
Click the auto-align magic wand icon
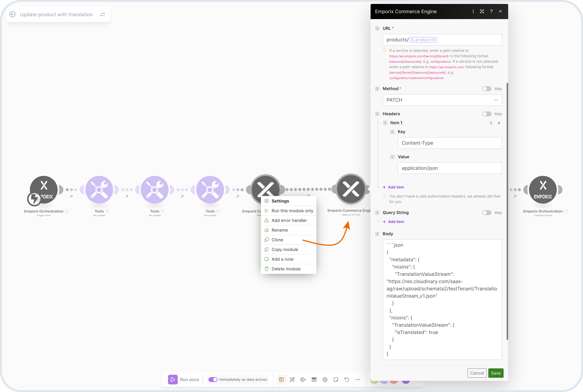pos(292,379)
